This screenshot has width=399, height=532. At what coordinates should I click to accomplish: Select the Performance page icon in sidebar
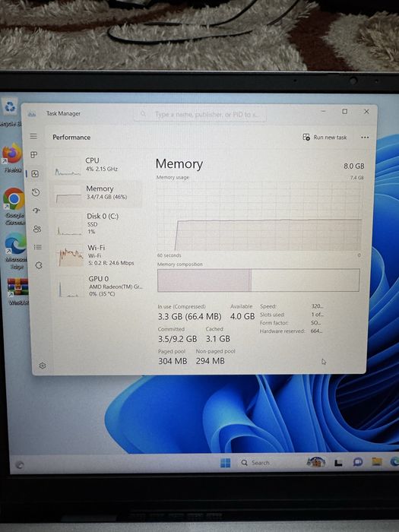[x=35, y=174]
